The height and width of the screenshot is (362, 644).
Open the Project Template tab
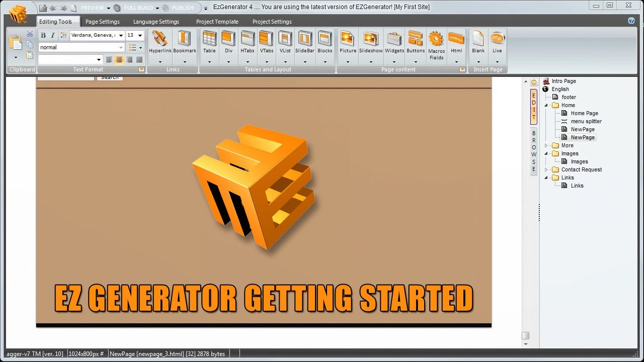(x=217, y=22)
